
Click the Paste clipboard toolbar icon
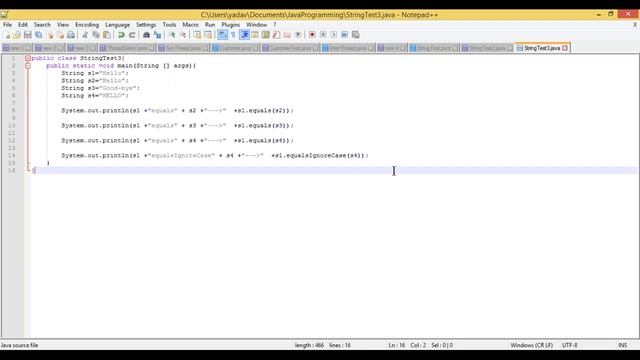point(107,35)
